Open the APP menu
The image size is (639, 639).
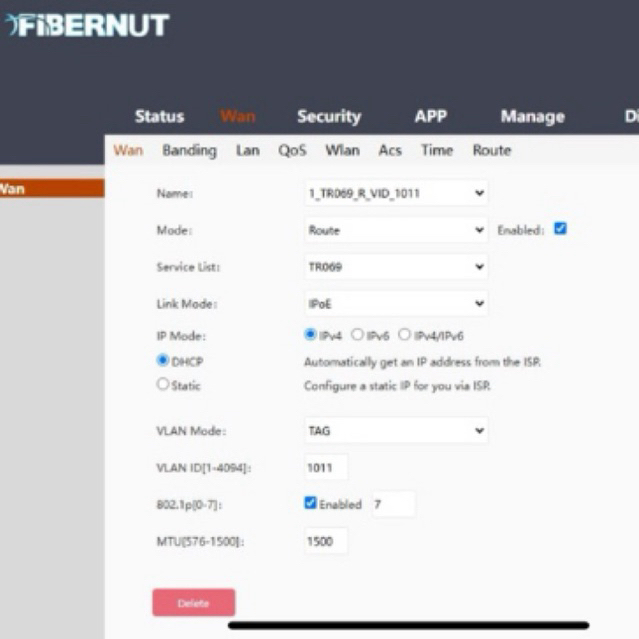(430, 116)
